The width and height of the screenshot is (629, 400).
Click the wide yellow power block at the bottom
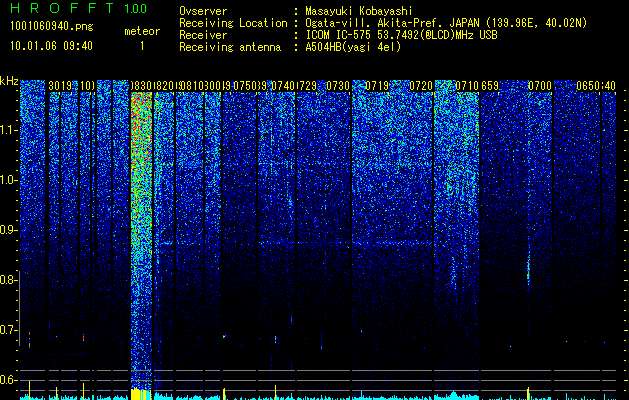tap(141, 394)
